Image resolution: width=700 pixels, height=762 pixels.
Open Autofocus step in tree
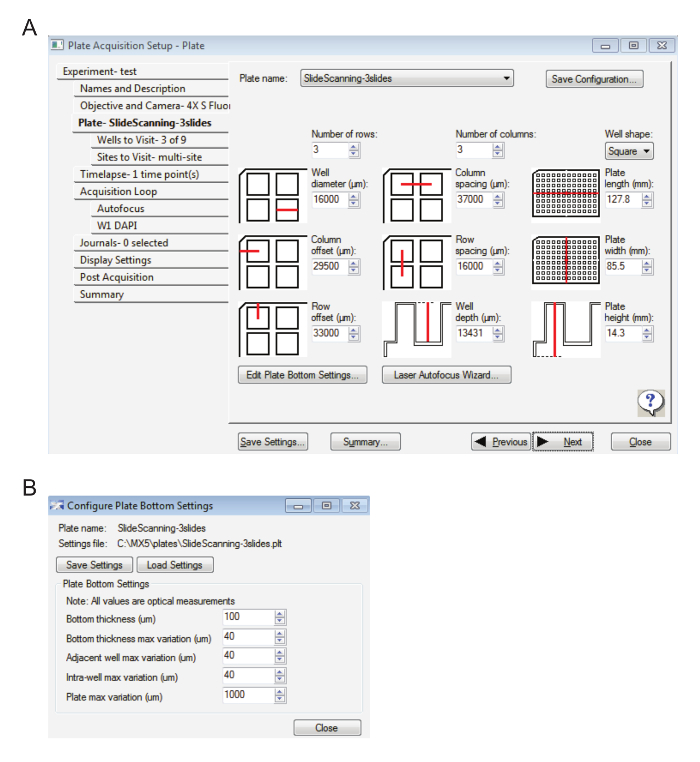159,208
